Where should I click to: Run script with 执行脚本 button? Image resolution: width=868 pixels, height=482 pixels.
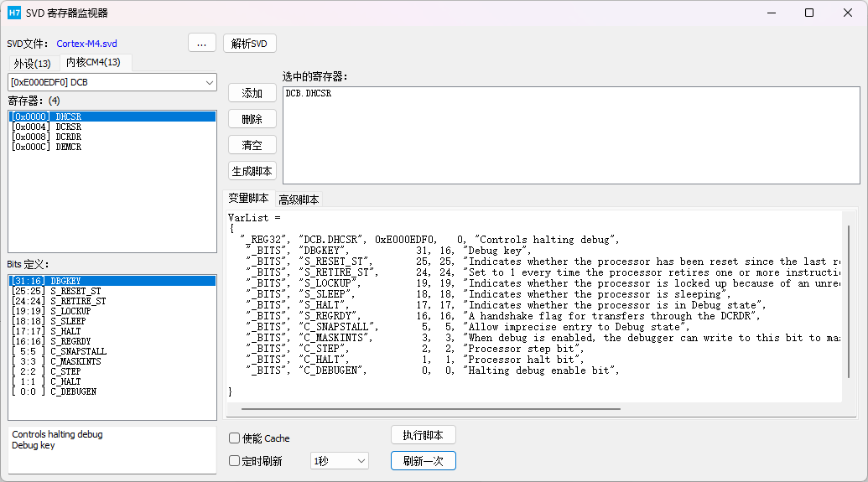coord(424,435)
